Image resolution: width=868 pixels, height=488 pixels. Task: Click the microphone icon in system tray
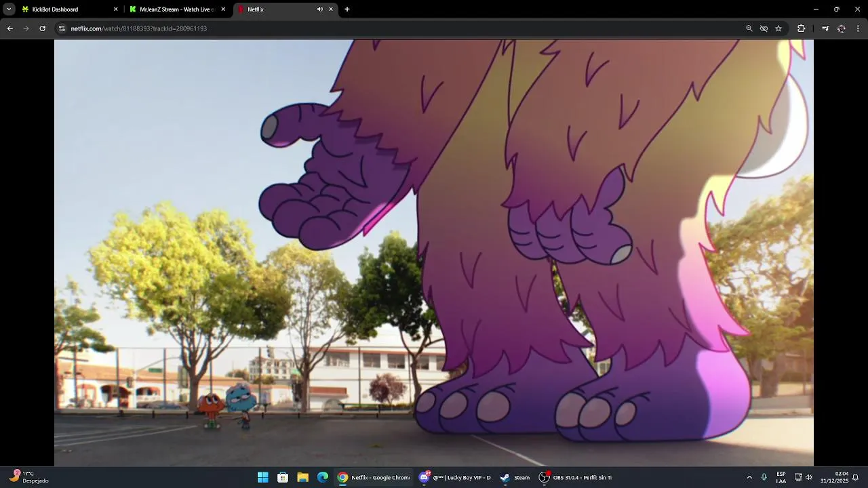click(x=764, y=477)
